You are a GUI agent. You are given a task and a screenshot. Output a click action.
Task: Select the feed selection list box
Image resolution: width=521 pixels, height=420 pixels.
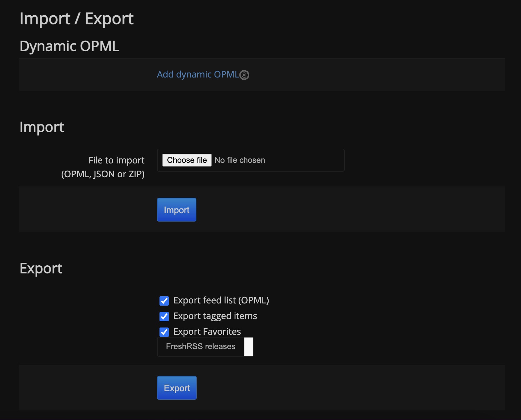[205, 347]
